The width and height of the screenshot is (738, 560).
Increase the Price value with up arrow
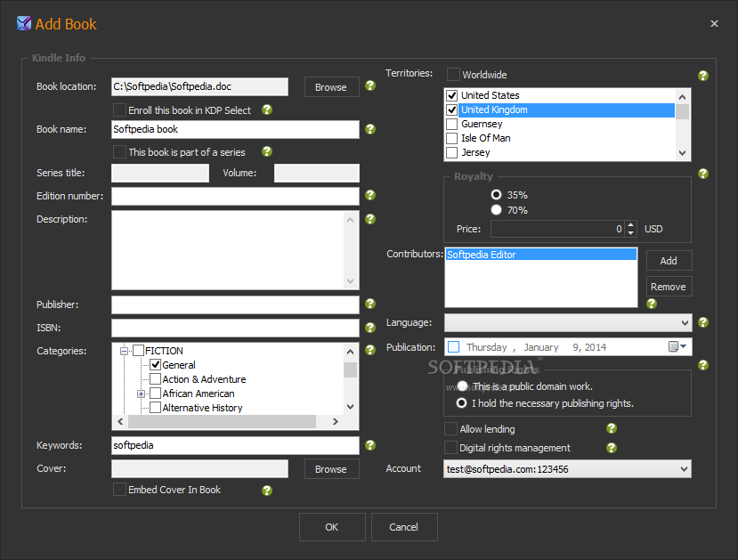point(630,224)
